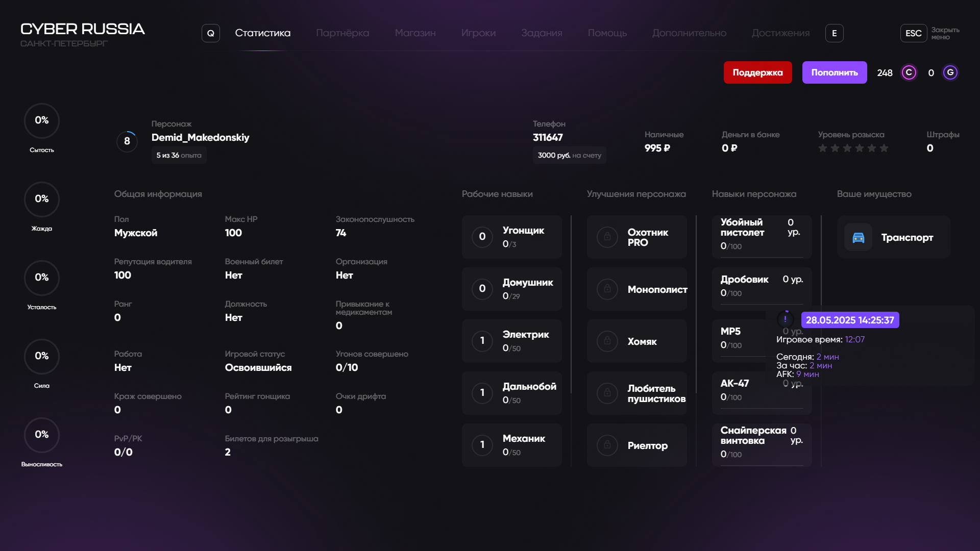Go to the Задания tab
This screenshot has height=551, width=980.
[542, 33]
